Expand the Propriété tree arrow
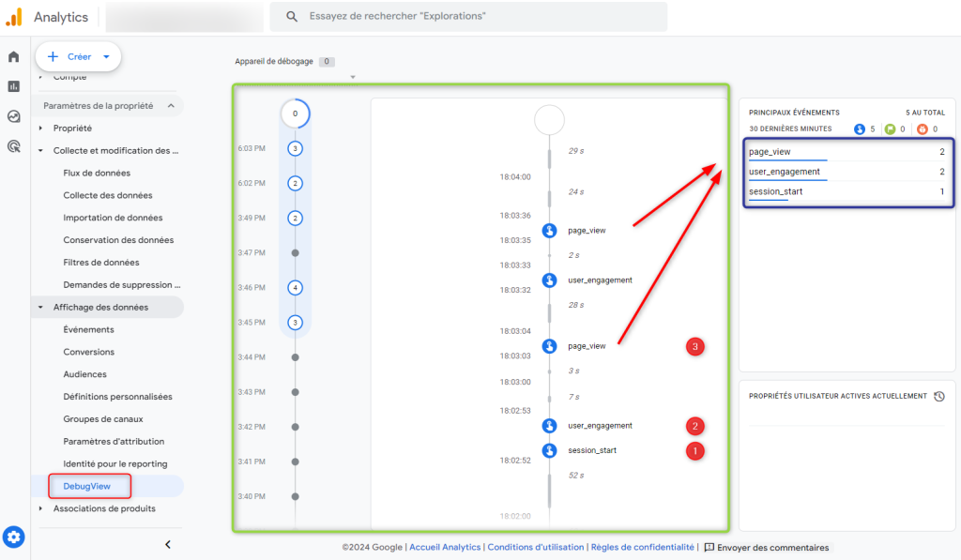 40,129
